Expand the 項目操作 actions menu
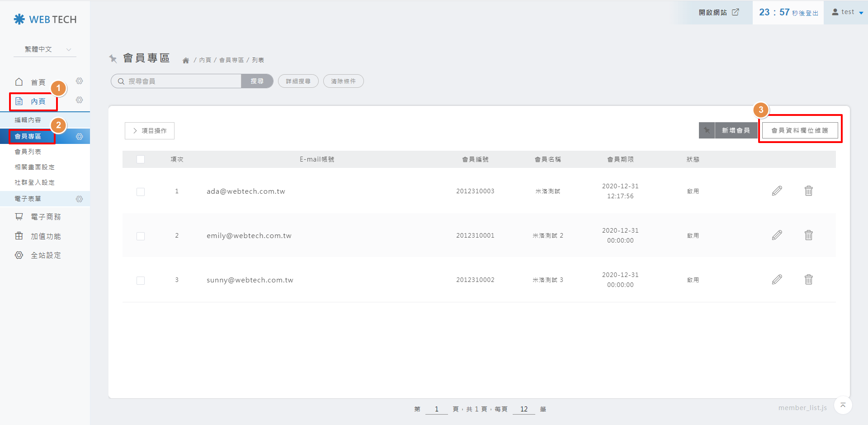 [x=150, y=131]
